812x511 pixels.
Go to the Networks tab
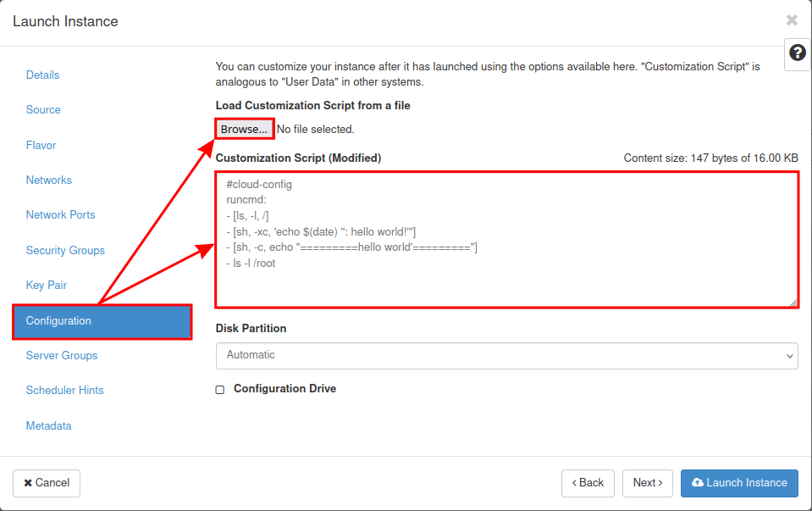tap(49, 180)
